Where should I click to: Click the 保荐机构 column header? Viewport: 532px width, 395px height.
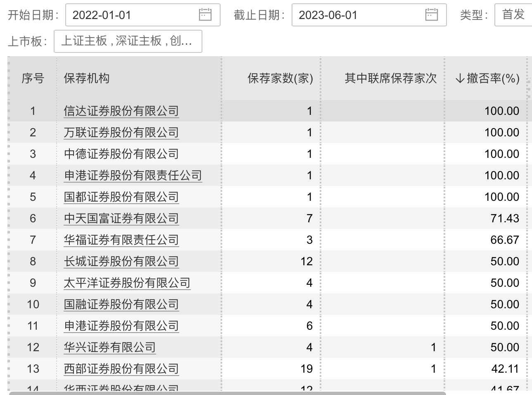click(x=139, y=79)
